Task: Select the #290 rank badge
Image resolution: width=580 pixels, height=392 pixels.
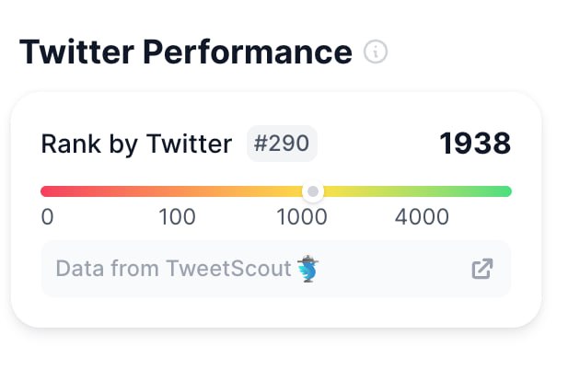Action: pyautogui.click(x=282, y=144)
